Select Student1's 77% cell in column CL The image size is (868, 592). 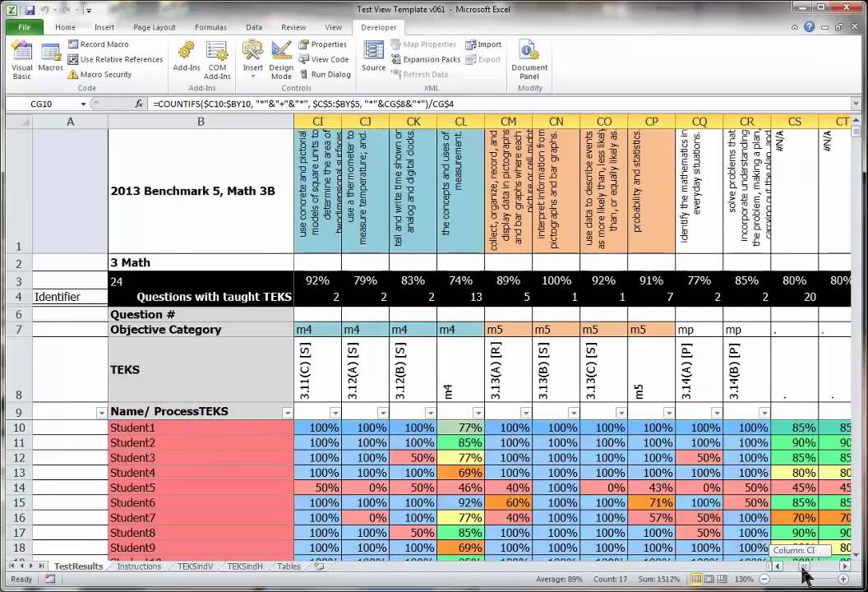click(x=460, y=428)
